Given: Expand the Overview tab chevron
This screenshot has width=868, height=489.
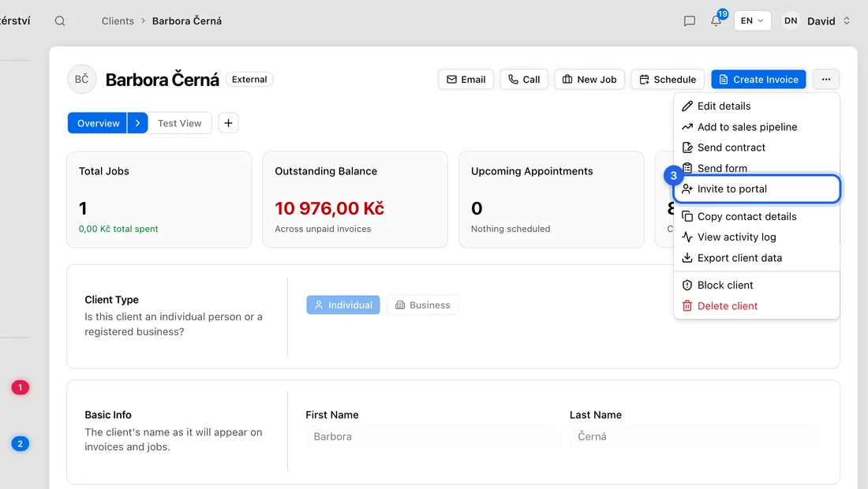Looking at the screenshot, I should pos(138,123).
